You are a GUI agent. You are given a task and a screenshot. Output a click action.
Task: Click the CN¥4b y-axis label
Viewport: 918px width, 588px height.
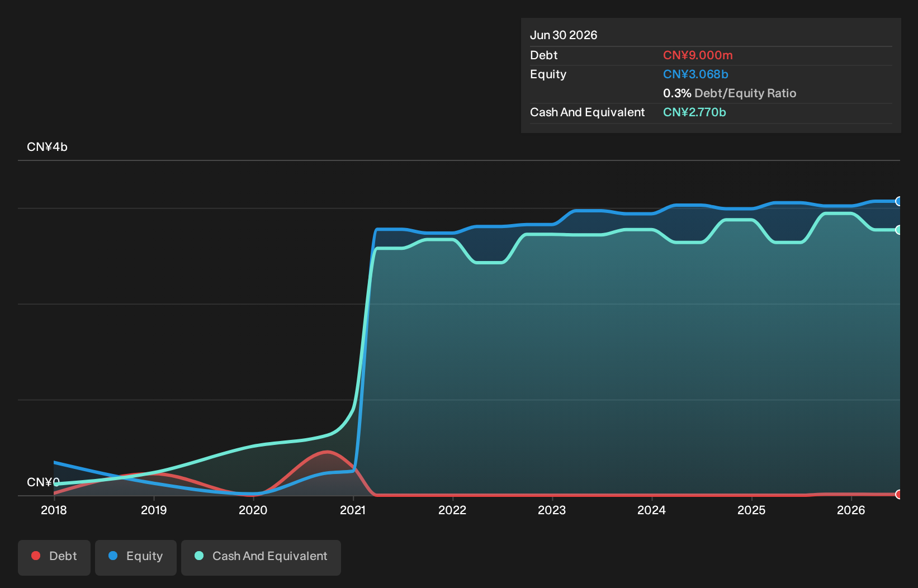47,147
